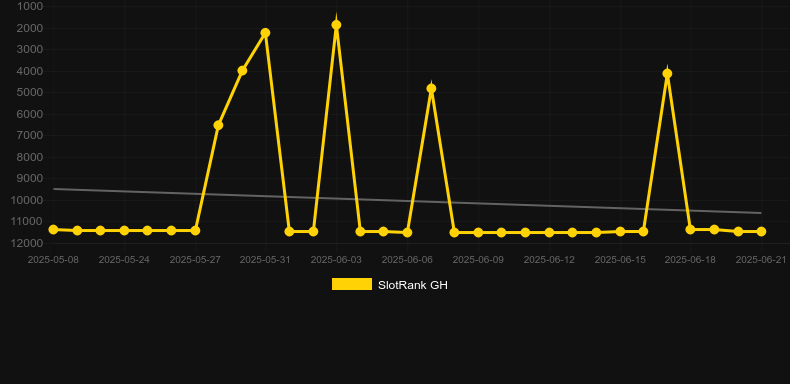Image resolution: width=790 pixels, height=384 pixels.
Task: Select the peak point just after 2025-06-06
Action: tap(431, 89)
